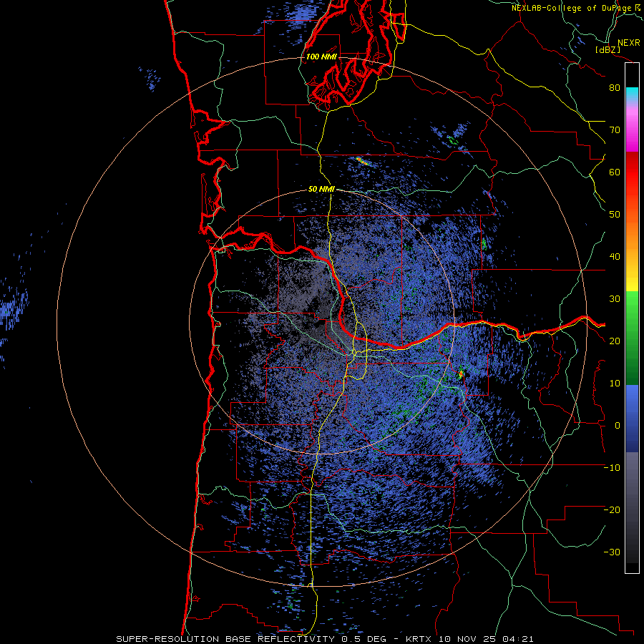644x644 pixels.
Task: Click the [dBZ] unit label
Action: [x=608, y=49]
